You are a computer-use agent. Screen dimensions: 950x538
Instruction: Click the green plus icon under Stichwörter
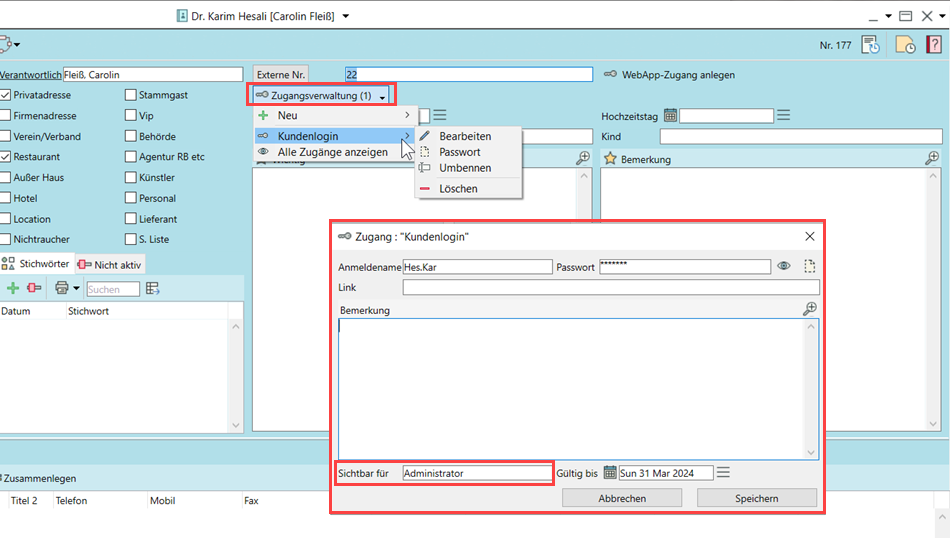pyautogui.click(x=13, y=288)
